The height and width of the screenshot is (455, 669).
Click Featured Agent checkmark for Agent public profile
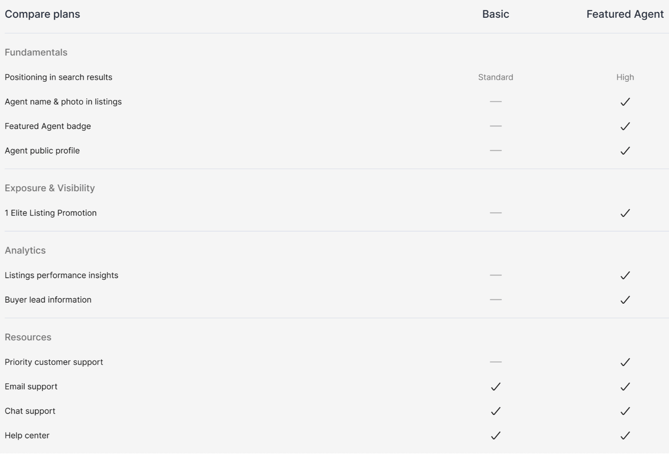click(x=625, y=151)
